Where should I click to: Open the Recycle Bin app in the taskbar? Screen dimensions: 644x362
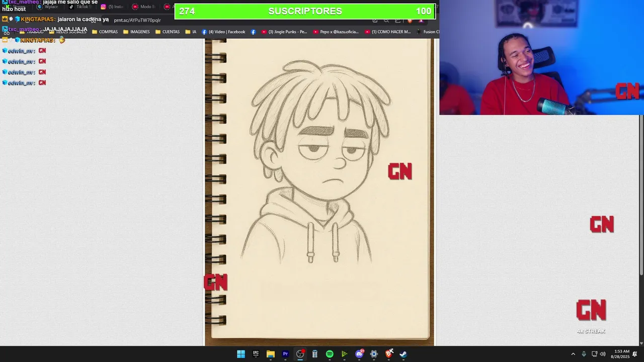point(314,354)
